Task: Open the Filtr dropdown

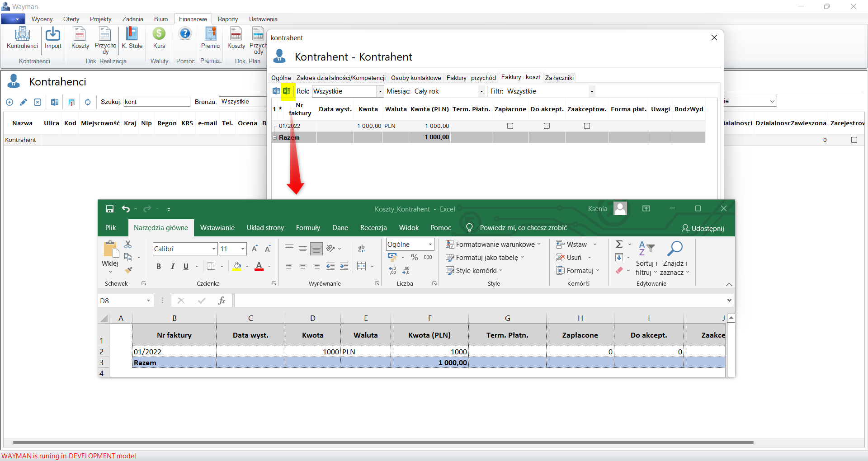Action: pyautogui.click(x=592, y=91)
